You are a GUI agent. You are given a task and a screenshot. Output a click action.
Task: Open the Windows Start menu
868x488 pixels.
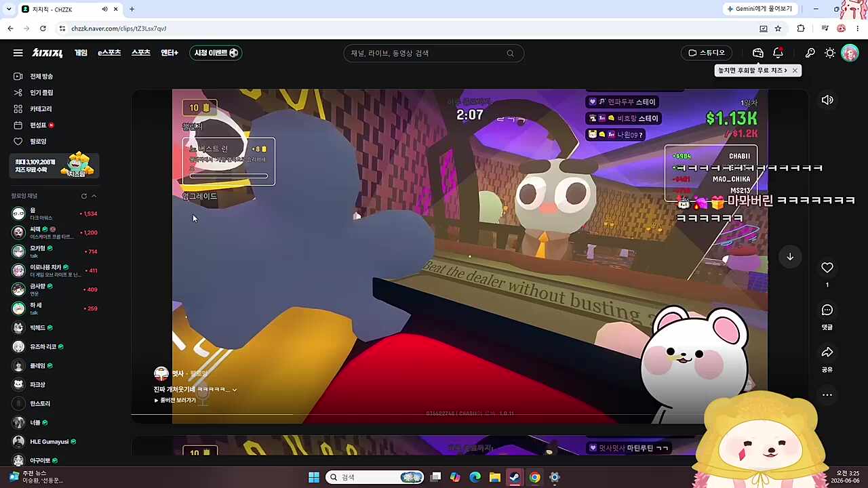tap(314, 477)
